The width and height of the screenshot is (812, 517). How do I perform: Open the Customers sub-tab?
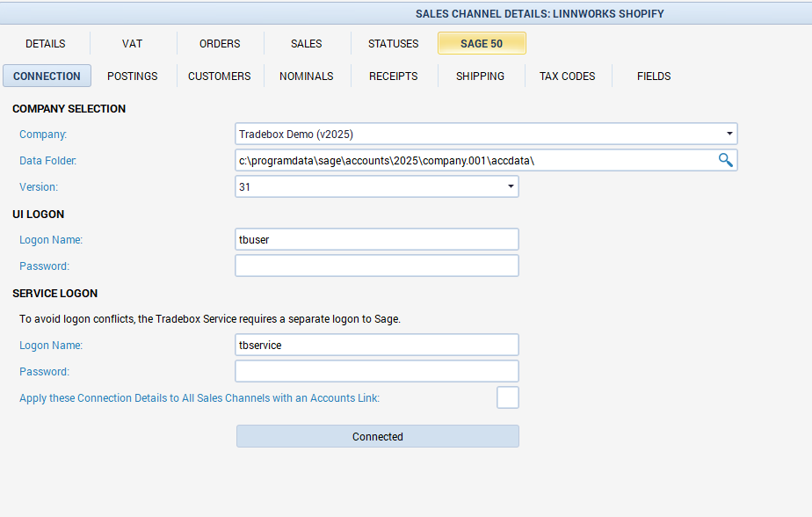point(220,76)
